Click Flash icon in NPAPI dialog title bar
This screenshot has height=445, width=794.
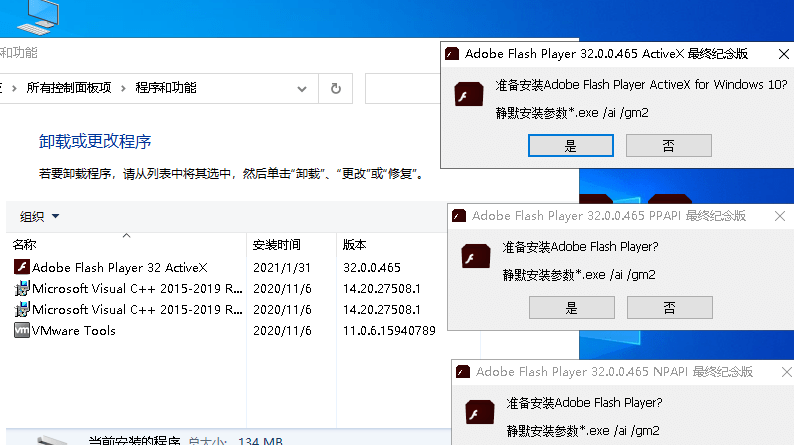tap(463, 372)
